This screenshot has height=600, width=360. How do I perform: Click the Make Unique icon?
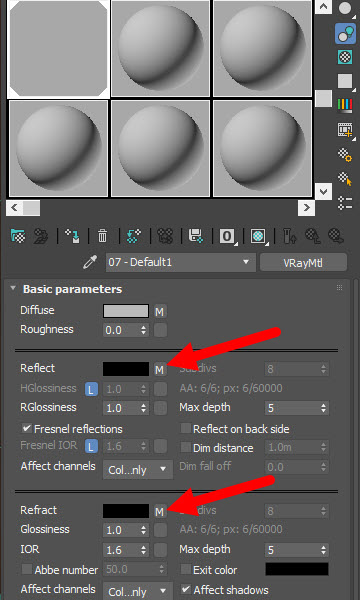tap(165, 236)
